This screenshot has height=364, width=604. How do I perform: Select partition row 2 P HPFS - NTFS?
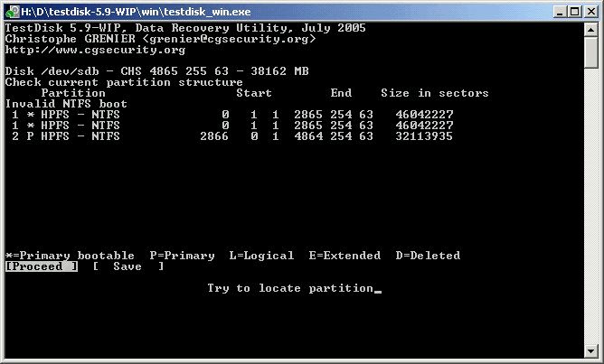232,136
